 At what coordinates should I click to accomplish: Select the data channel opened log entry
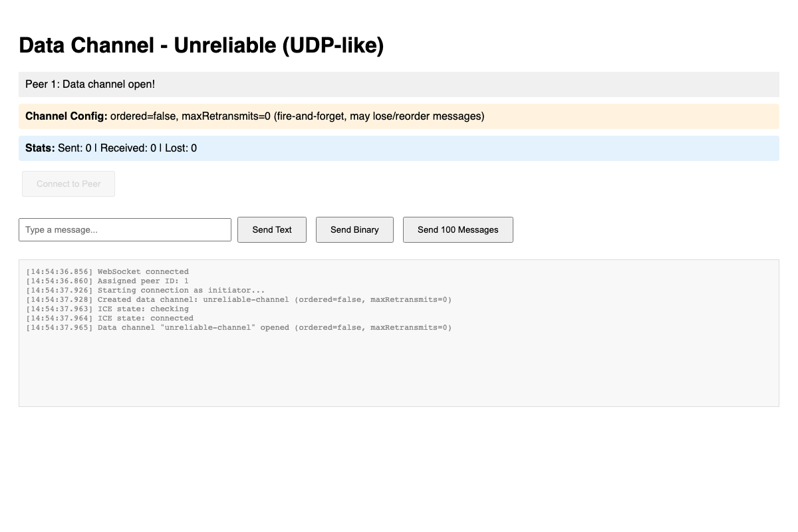pyautogui.click(x=239, y=327)
